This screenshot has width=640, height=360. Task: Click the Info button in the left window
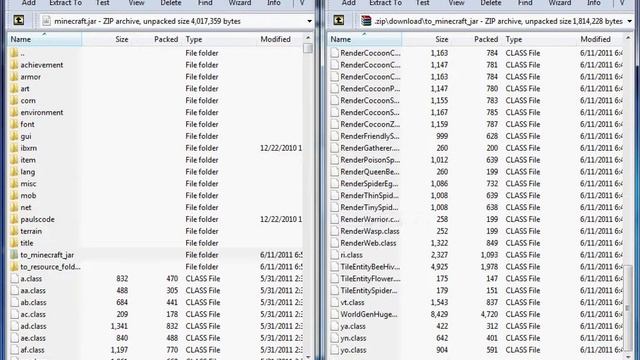point(273,3)
